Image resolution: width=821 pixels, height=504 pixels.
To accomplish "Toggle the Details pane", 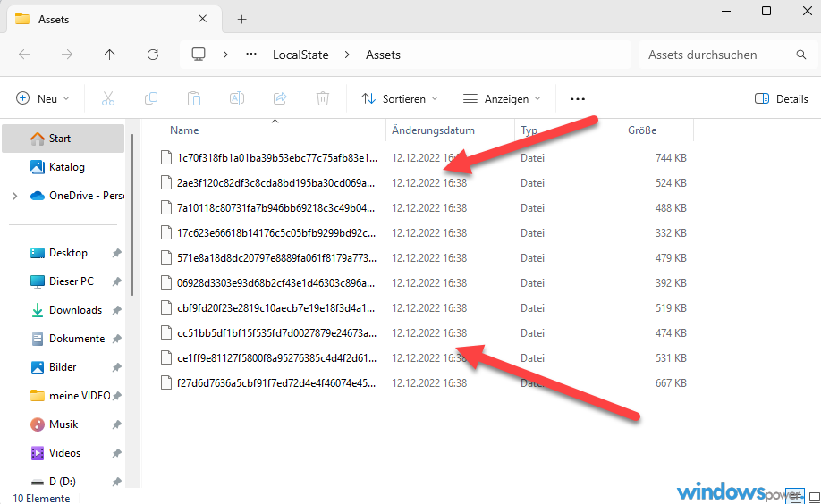I will tap(782, 99).
